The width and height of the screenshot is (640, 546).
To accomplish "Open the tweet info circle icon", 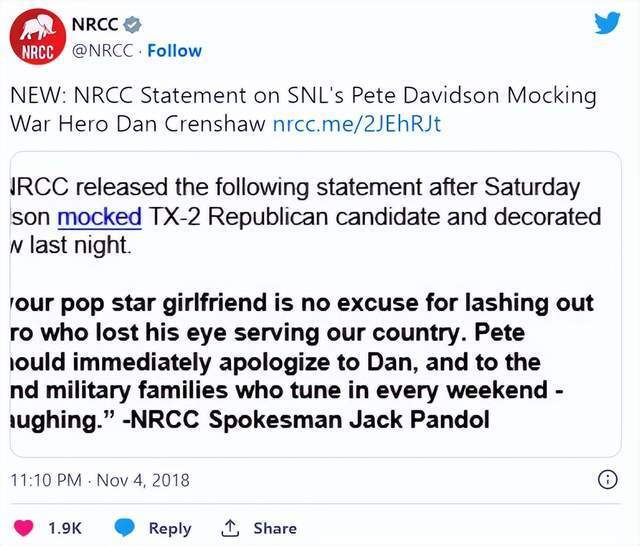I will pyautogui.click(x=606, y=480).
